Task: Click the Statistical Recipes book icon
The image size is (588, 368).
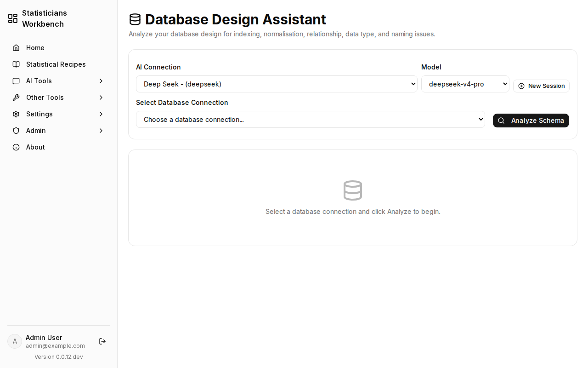Action: [16, 64]
